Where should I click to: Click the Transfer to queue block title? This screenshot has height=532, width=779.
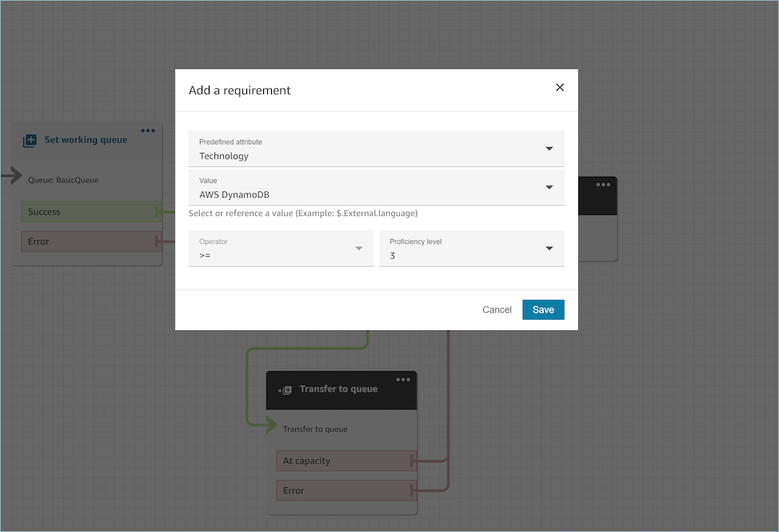(337, 388)
